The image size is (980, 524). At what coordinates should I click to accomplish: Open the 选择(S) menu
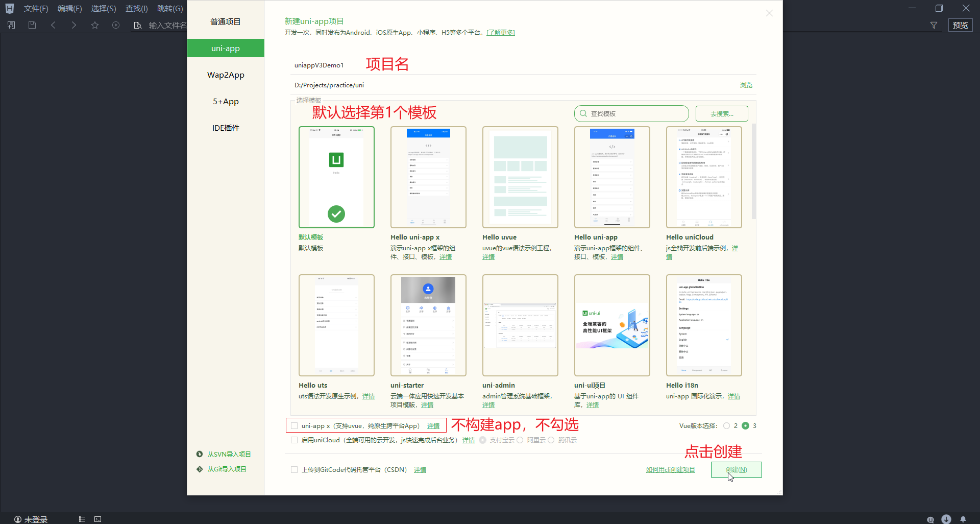click(x=104, y=9)
